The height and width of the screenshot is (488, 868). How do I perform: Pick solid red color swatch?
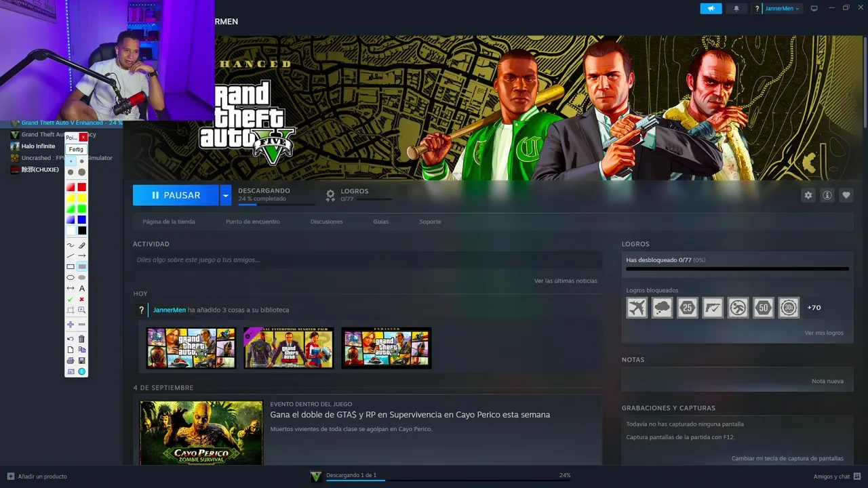tap(82, 187)
